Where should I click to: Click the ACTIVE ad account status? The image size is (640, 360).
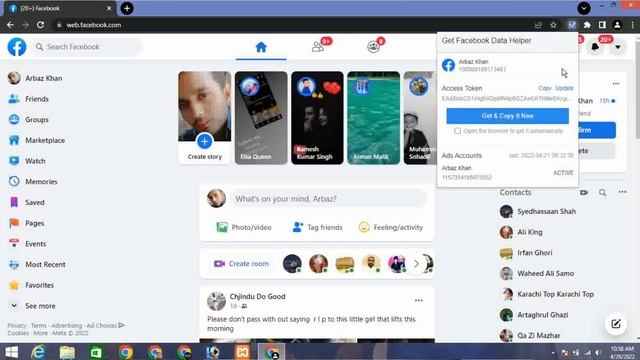[563, 173]
